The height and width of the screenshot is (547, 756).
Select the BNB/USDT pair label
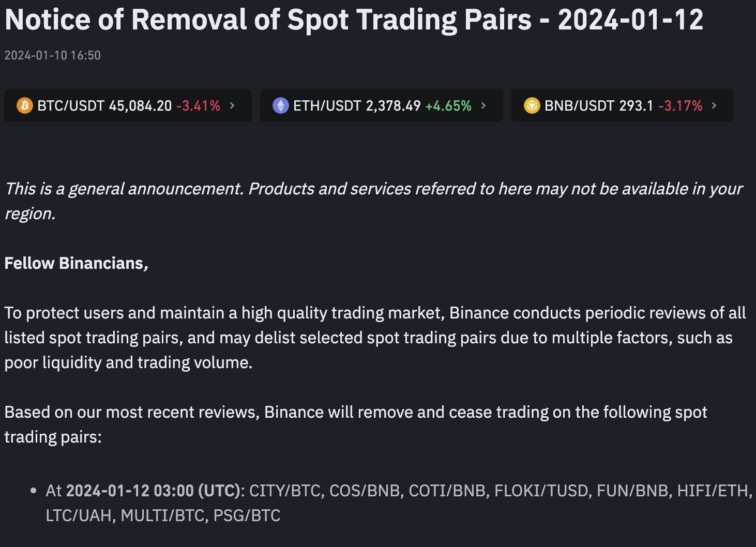point(579,106)
